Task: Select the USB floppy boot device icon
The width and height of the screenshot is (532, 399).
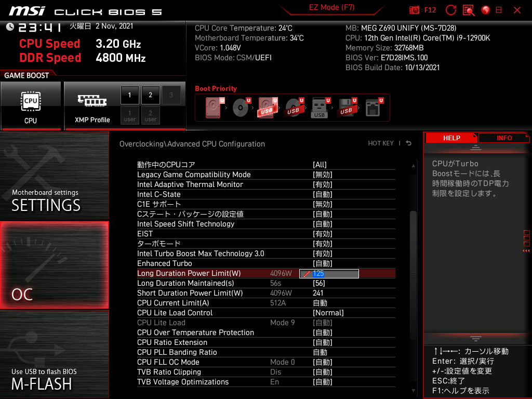Action: pyautogui.click(x=347, y=108)
